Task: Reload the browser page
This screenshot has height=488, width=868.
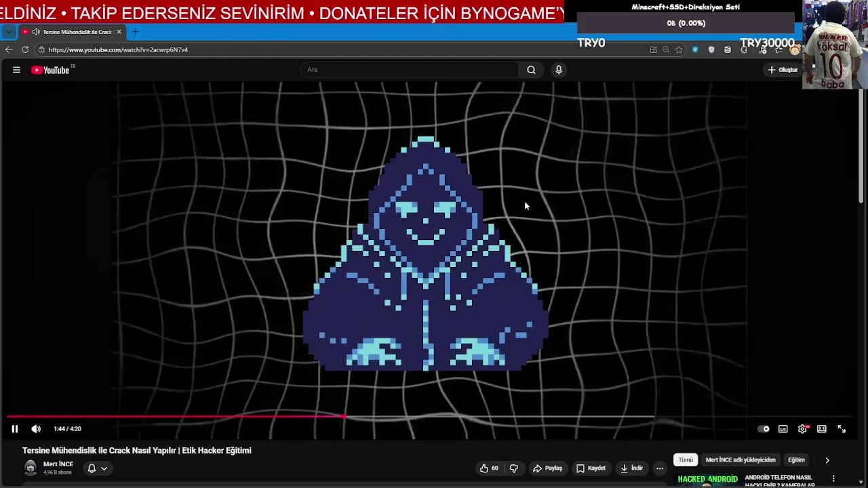Action: [x=25, y=49]
